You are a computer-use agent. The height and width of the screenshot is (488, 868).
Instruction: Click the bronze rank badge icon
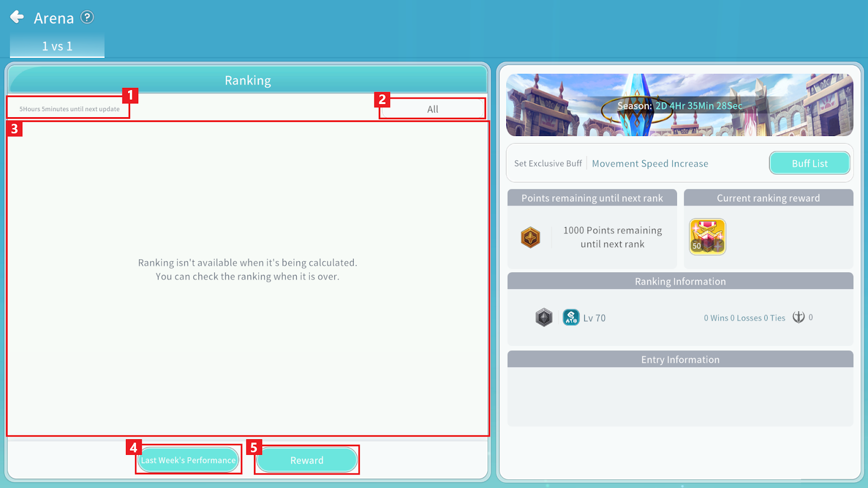531,237
